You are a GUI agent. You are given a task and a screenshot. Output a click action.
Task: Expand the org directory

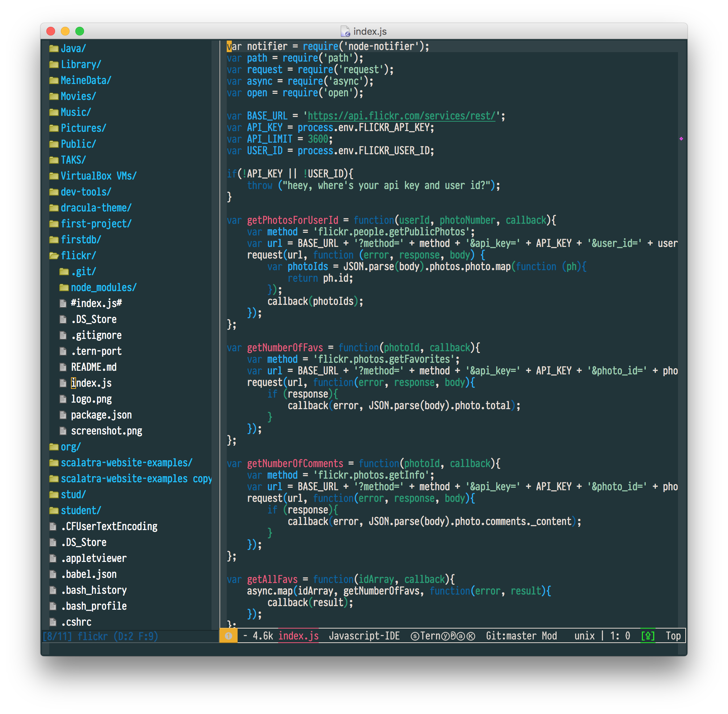[71, 447]
